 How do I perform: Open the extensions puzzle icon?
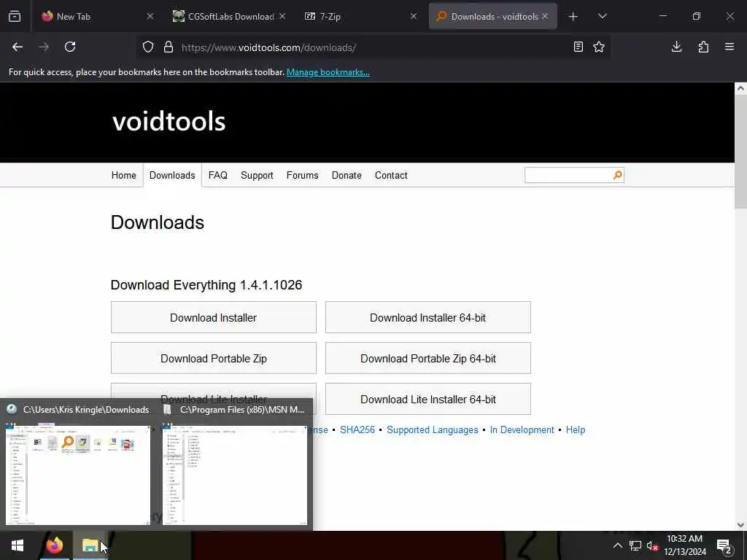pos(703,47)
